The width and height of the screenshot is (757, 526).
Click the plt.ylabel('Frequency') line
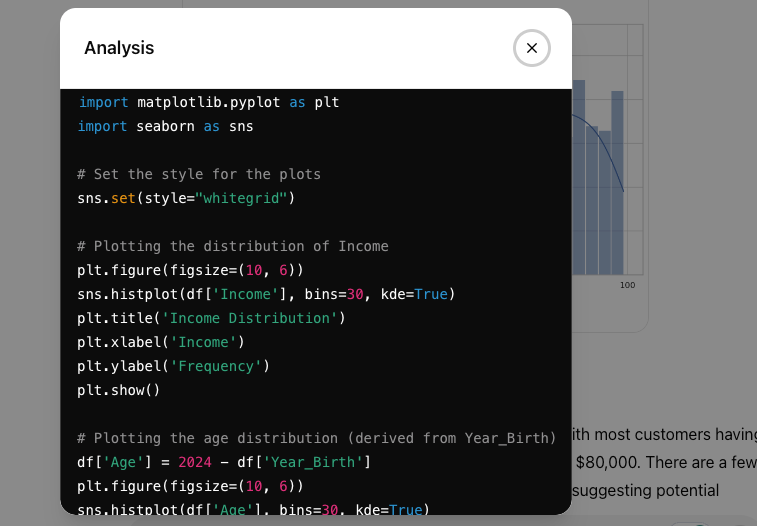tap(174, 366)
